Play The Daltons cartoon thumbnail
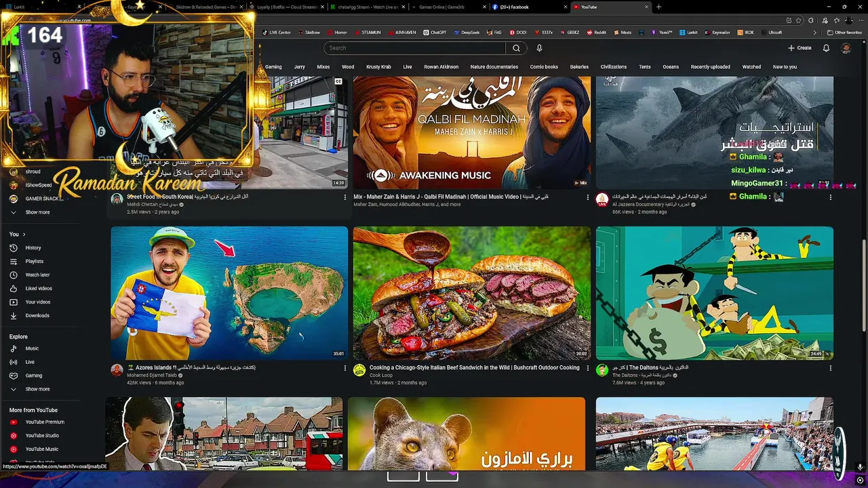The height and width of the screenshot is (488, 868). coord(714,293)
